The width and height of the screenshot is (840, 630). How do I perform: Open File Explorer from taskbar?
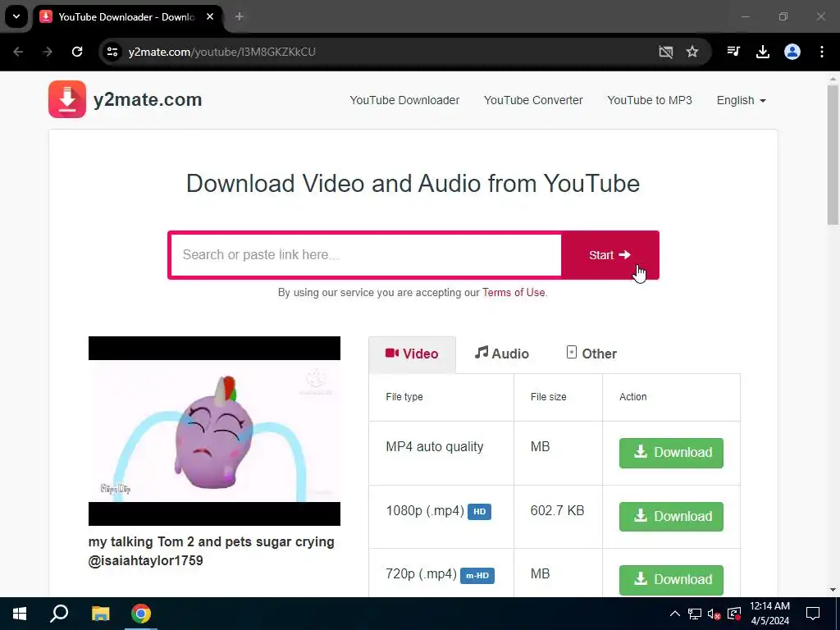point(100,614)
